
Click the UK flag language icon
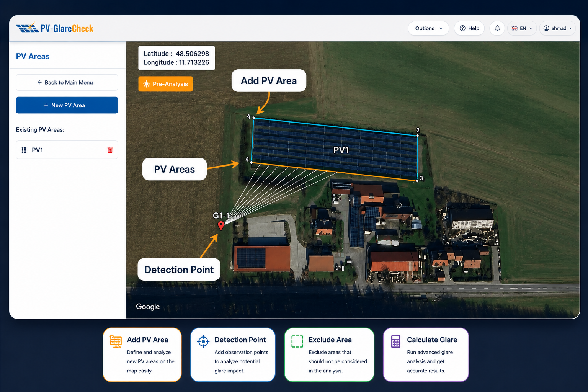(514, 28)
